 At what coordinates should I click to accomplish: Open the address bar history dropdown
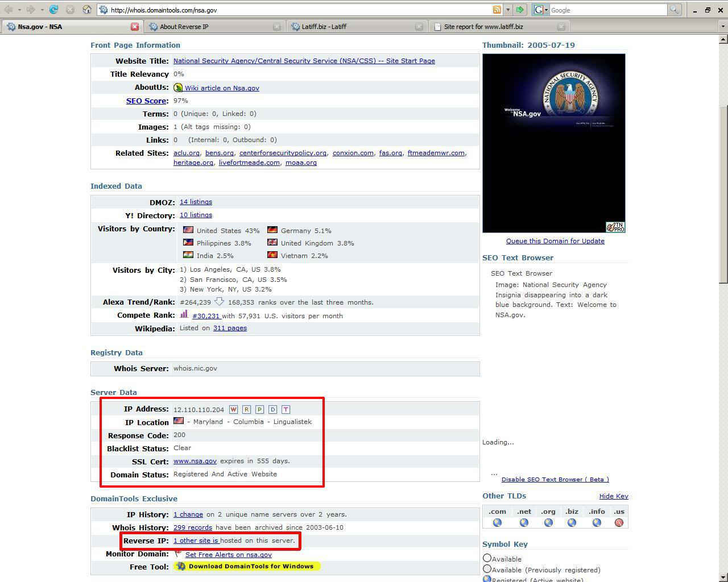508,10
